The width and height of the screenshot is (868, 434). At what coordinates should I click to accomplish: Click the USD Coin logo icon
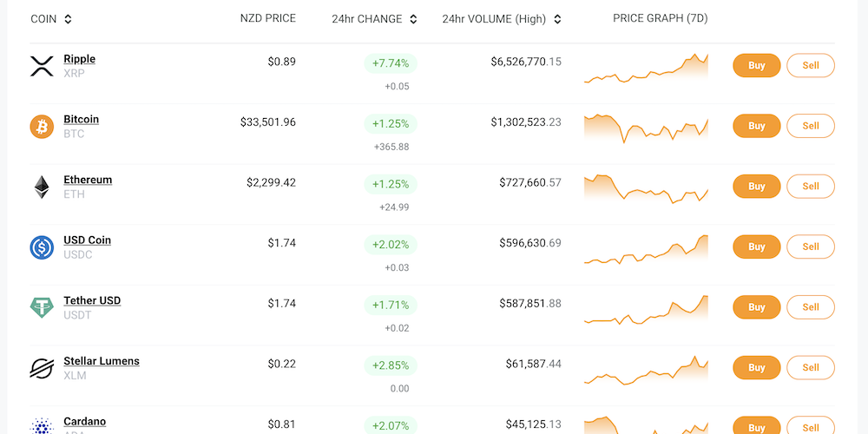click(42, 247)
